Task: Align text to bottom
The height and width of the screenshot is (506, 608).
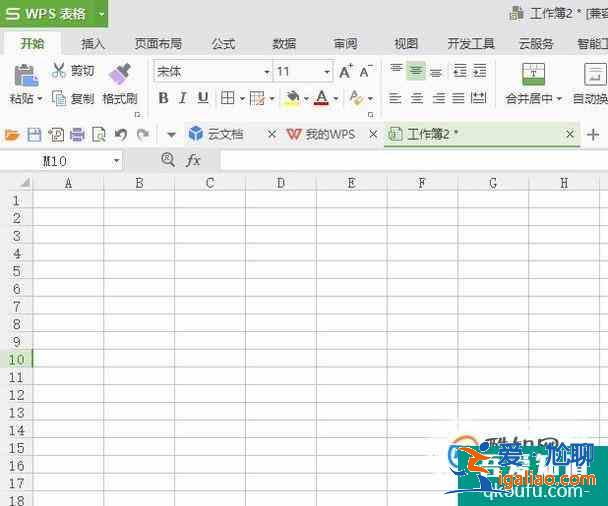Action: click(436, 71)
